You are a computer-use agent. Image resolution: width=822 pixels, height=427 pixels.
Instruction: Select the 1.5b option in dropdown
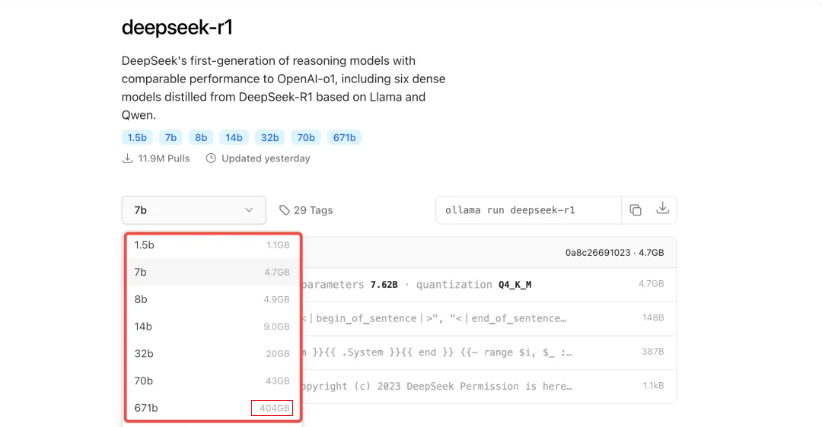pos(212,245)
